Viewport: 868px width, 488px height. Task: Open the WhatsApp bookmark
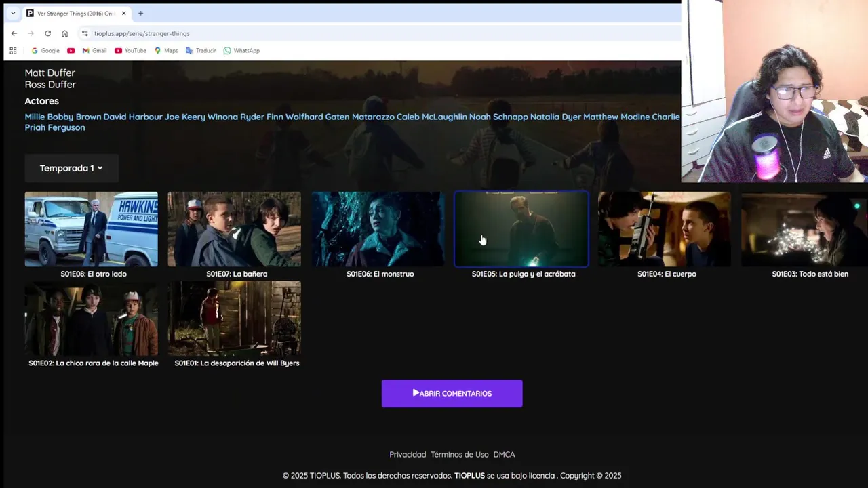[241, 51]
